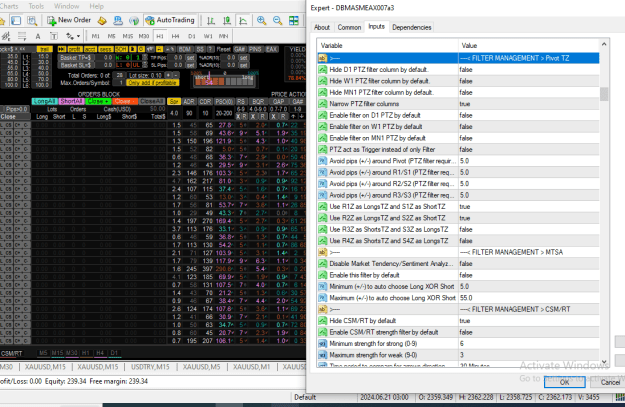
Task: Select the Fibonacci/channel drawing tool icon
Action: point(22,36)
